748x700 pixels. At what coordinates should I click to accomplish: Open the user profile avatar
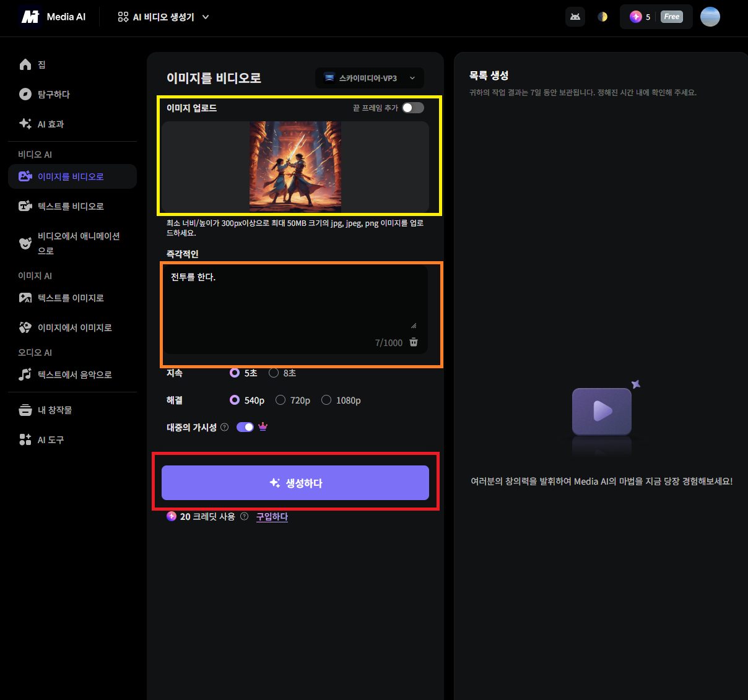[x=710, y=17]
